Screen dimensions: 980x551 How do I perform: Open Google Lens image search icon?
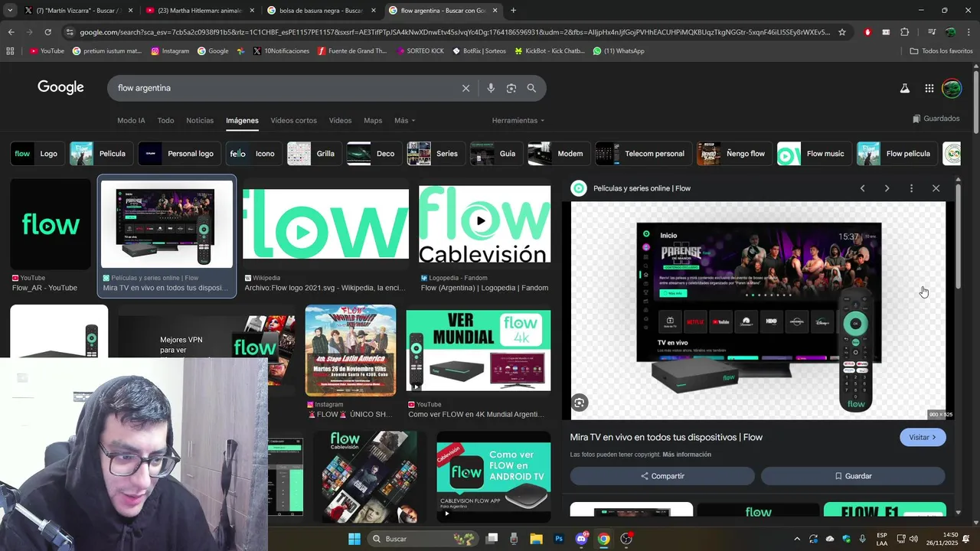pos(511,88)
